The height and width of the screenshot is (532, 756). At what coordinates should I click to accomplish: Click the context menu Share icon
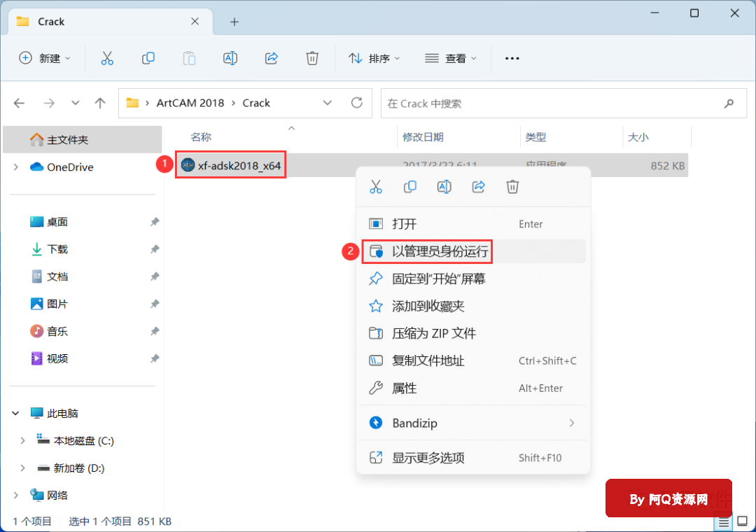coord(478,187)
